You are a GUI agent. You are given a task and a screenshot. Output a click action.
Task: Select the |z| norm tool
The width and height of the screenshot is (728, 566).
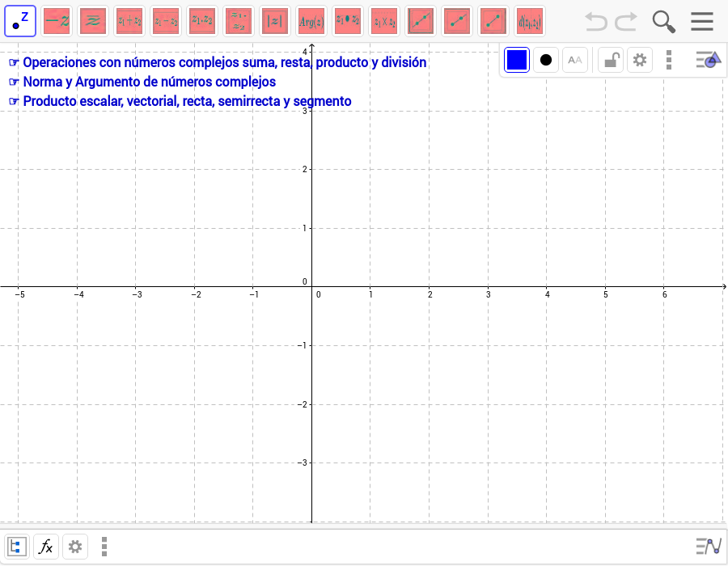[x=275, y=21]
